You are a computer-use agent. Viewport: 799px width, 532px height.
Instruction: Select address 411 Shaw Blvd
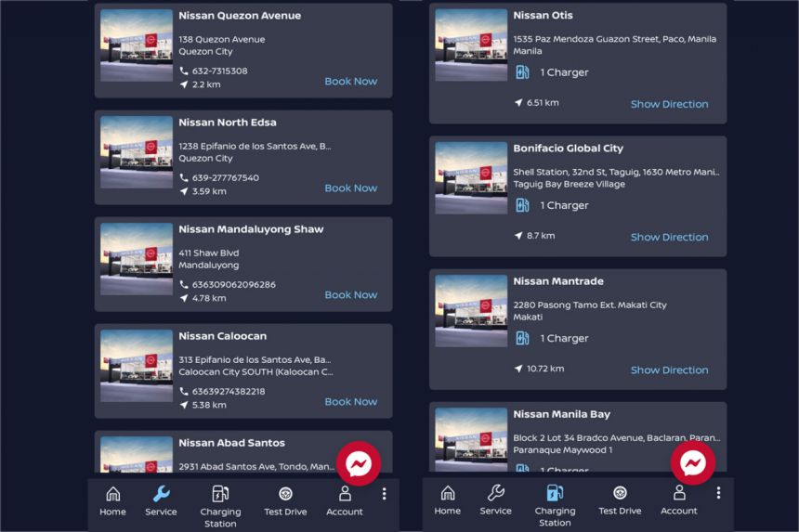tap(208, 253)
